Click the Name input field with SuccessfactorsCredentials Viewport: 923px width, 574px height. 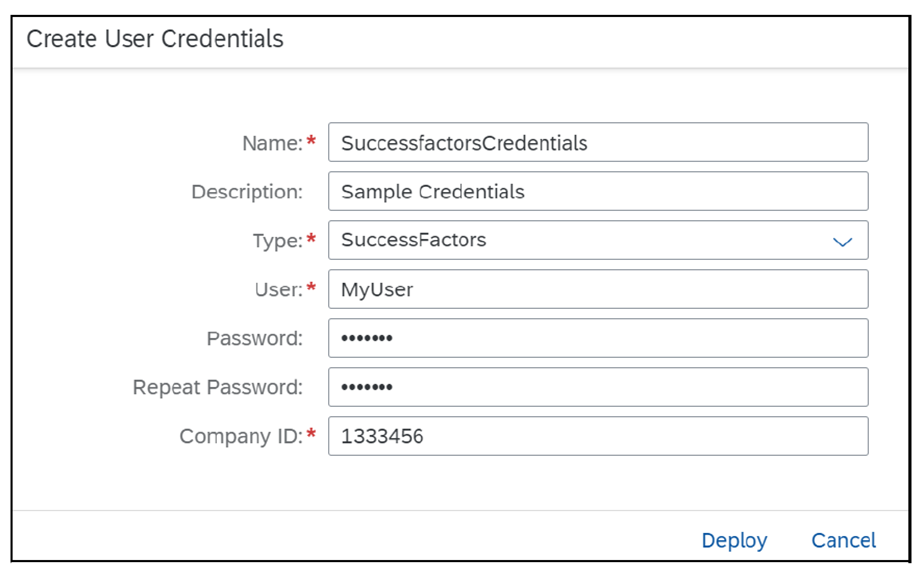(597, 143)
